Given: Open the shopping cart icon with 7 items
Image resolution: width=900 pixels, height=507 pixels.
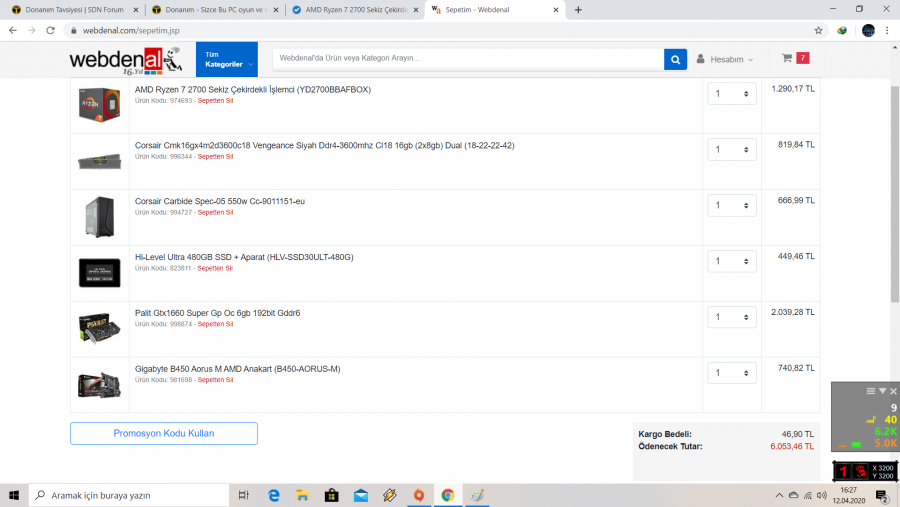Looking at the screenshot, I should (795, 58).
